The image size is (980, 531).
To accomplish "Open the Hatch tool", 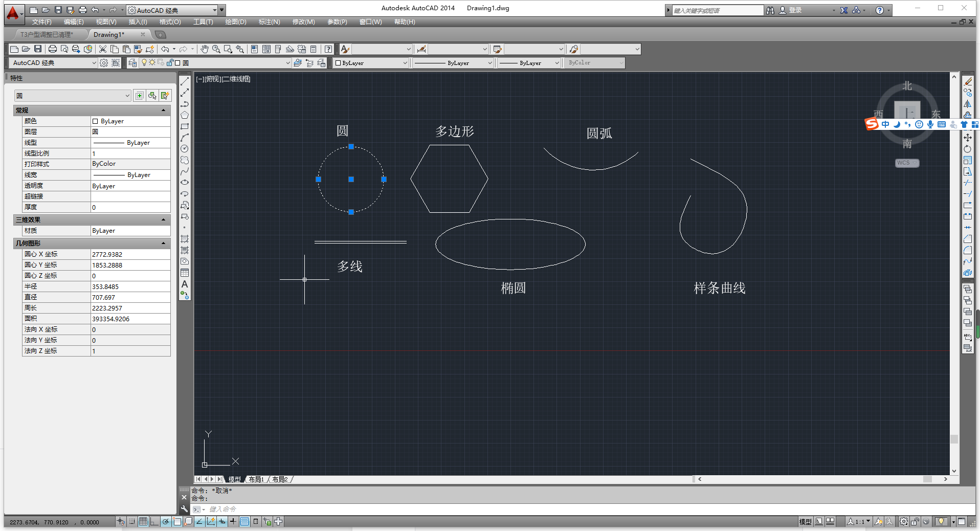I will [x=185, y=238].
